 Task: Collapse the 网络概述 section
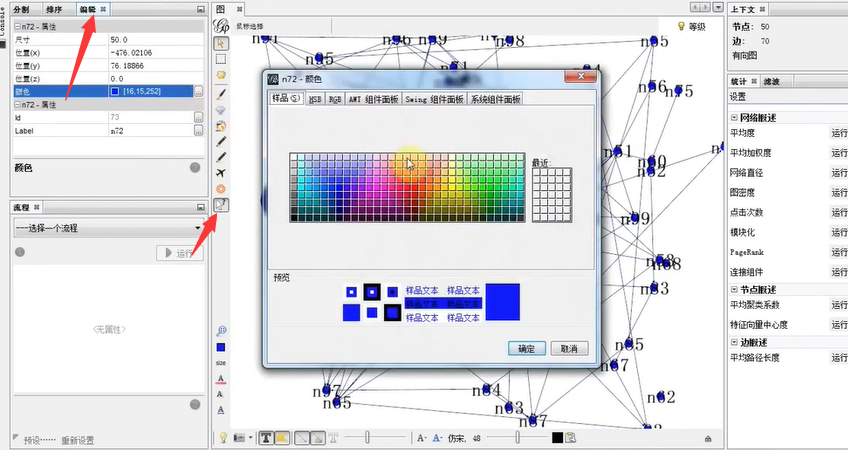734,117
